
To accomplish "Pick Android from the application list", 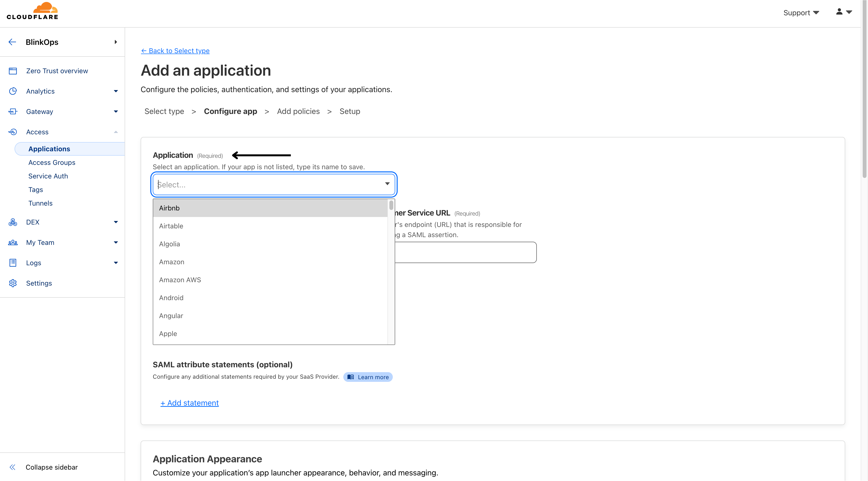I will [x=270, y=298].
